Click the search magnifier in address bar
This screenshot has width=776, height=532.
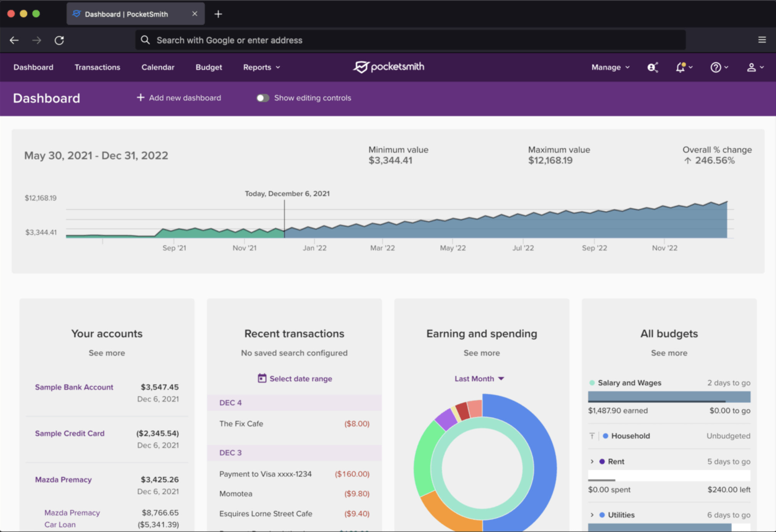click(145, 40)
